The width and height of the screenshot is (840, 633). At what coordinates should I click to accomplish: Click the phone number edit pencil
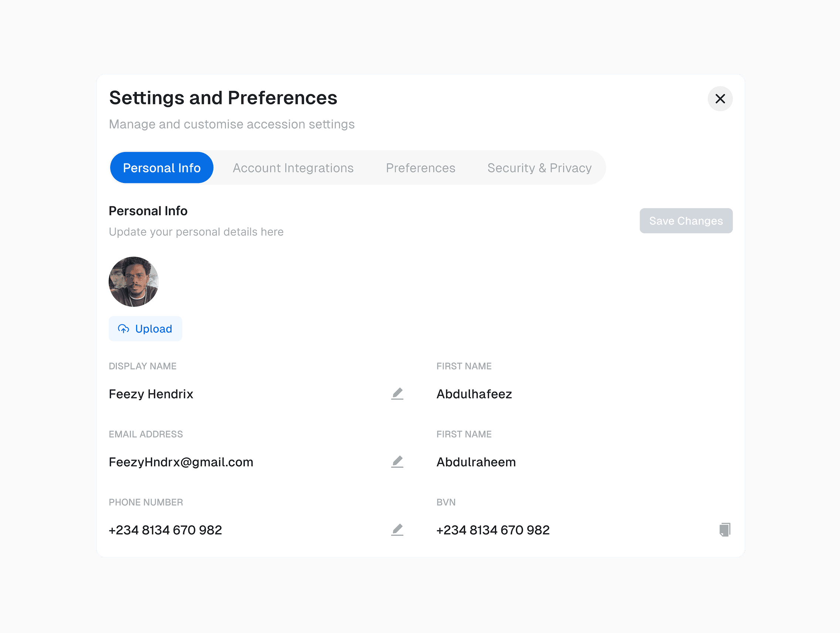click(397, 530)
